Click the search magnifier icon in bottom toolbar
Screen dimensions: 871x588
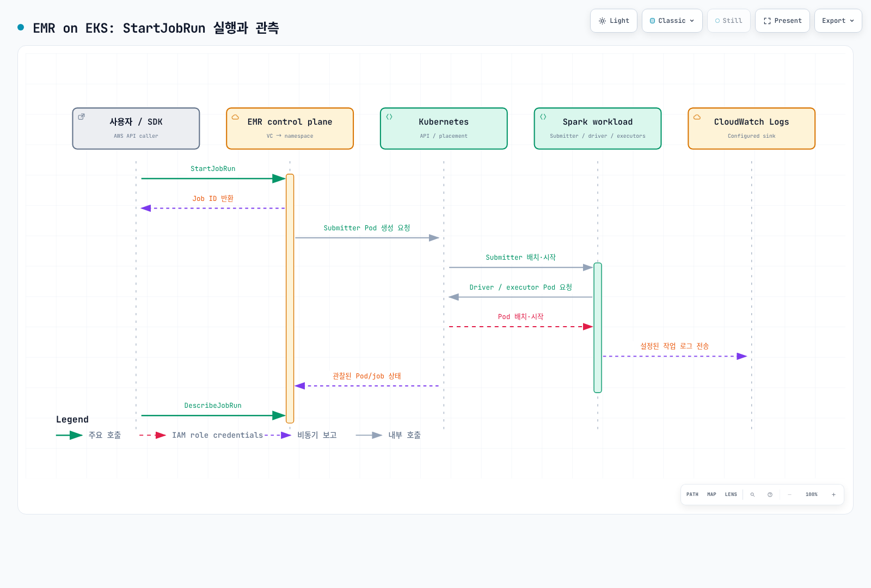[x=752, y=494]
